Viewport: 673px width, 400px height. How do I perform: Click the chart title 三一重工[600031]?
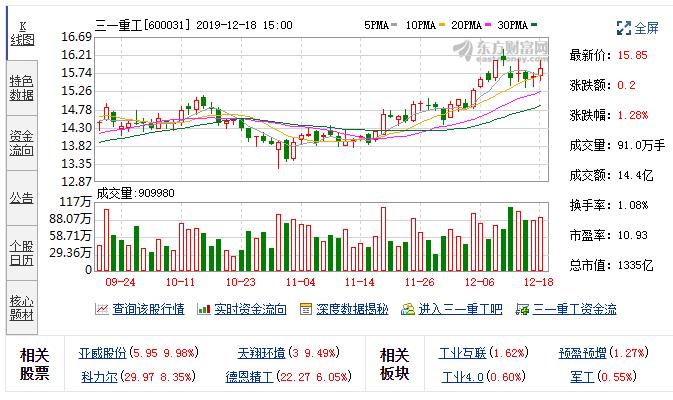tap(142, 25)
